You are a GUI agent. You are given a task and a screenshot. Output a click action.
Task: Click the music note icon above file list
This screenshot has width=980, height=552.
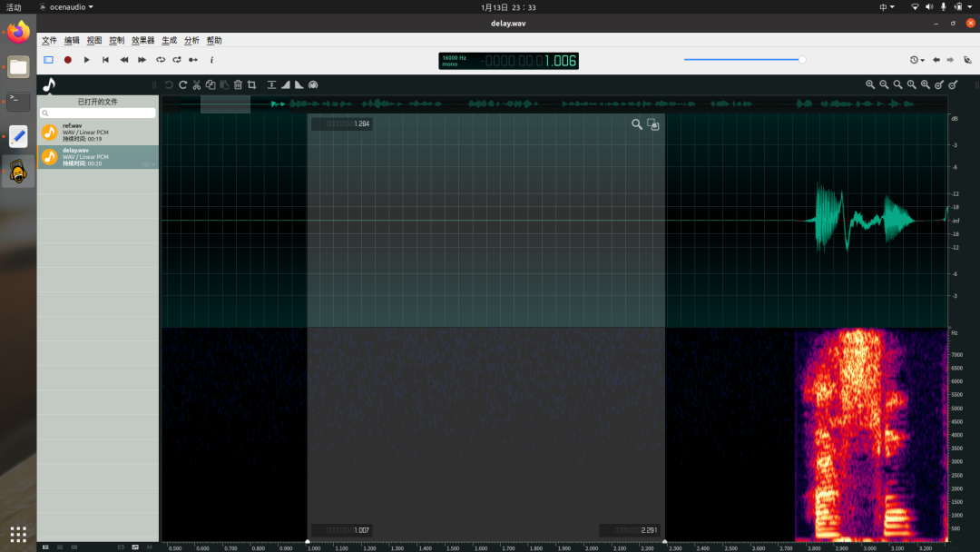coord(49,84)
